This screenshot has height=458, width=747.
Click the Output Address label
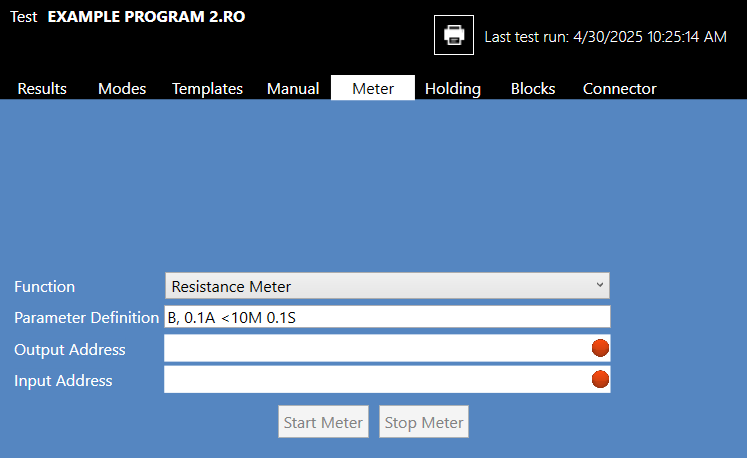(x=70, y=349)
